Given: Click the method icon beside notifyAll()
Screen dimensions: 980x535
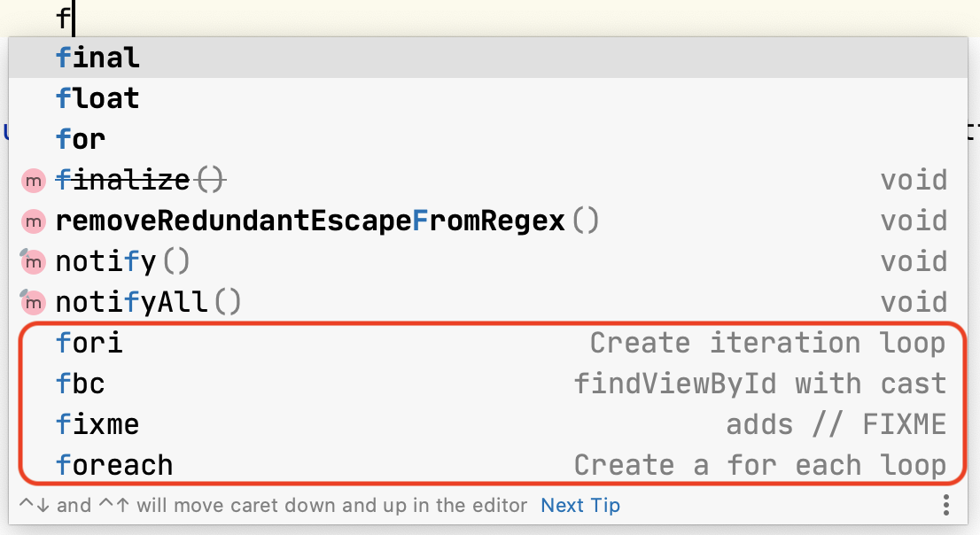Looking at the screenshot, I should (x=34, y=302).
